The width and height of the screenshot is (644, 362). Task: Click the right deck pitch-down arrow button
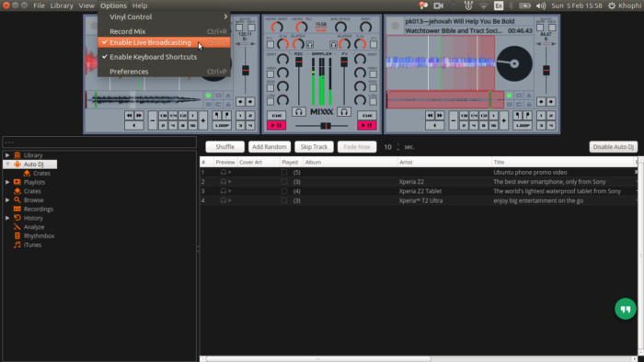(541, 101)
